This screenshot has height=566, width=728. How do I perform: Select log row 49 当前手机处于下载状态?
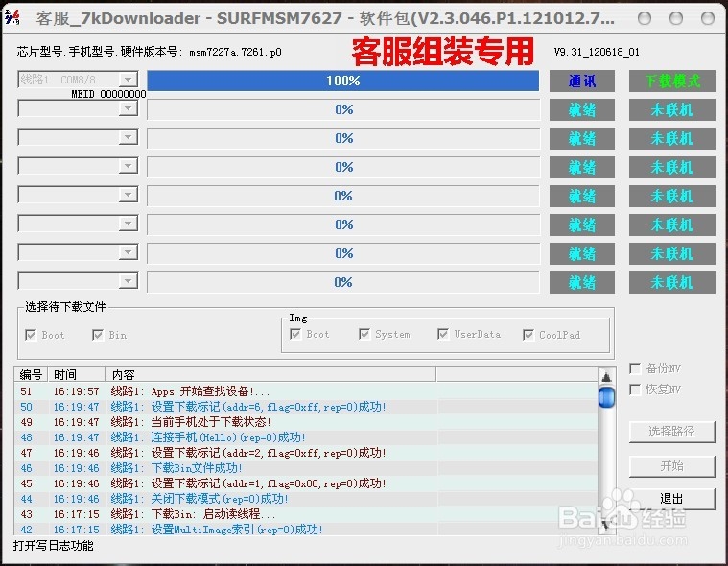point(306,422)
